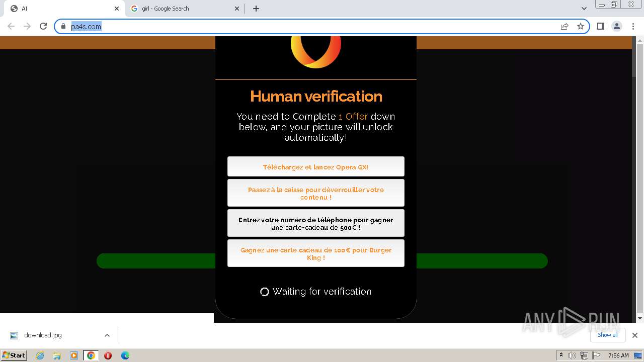Click the Waiting for verification spinner
644x362 pixels.
[265, 292]
